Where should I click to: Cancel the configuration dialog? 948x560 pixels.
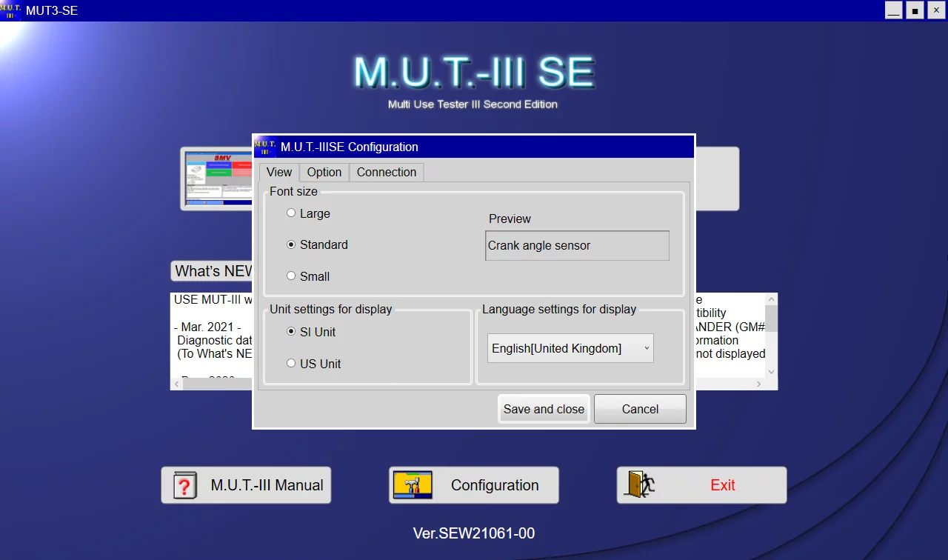point(640,408)
